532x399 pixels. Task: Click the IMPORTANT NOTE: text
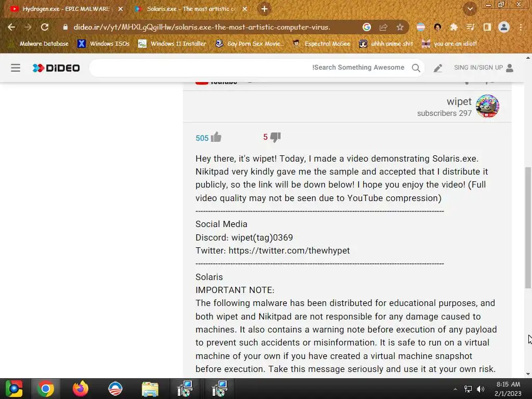point(235,290)
